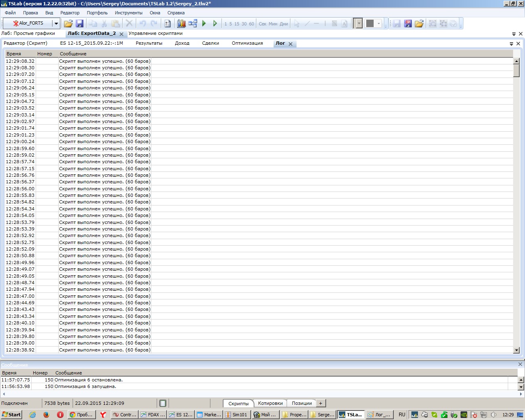Select the horizontal line drawing tool
525x420 pixels.
[x=316, y=23]
